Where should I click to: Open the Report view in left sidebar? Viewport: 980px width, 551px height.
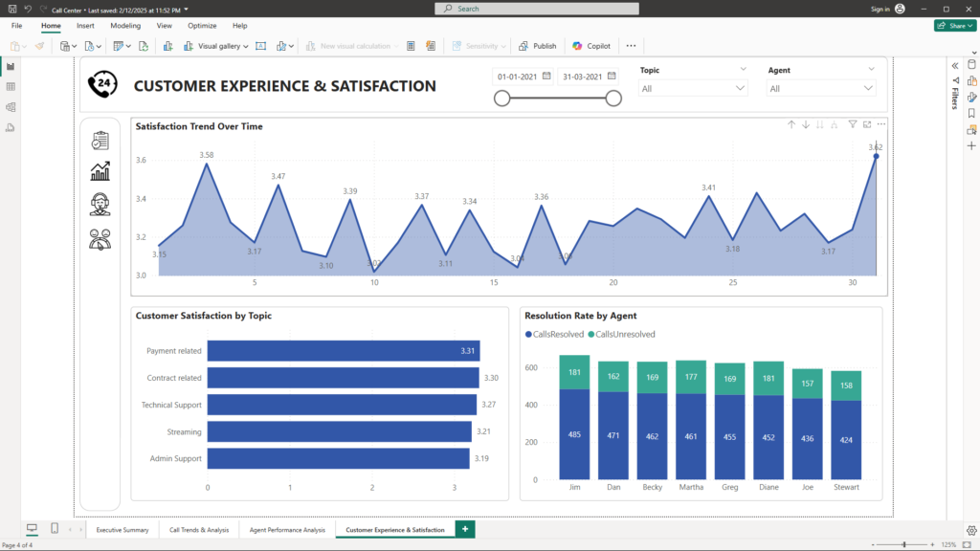point(11,66)
